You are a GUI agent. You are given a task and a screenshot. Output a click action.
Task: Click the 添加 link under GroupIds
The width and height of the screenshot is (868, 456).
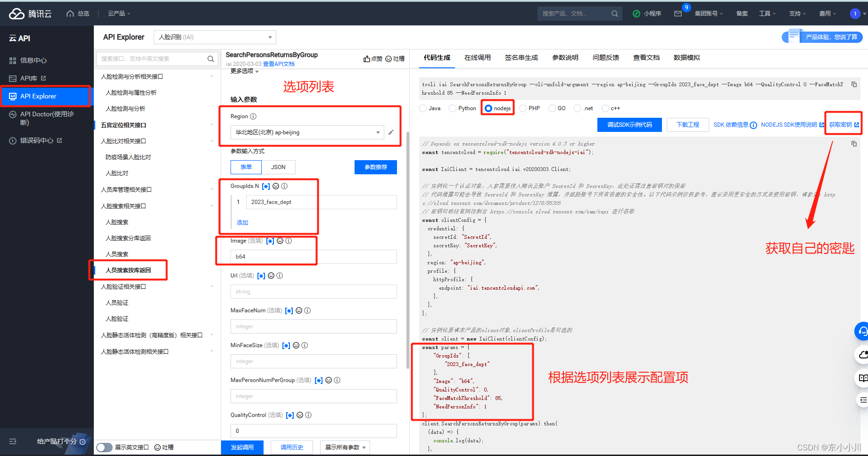[242, 223]
